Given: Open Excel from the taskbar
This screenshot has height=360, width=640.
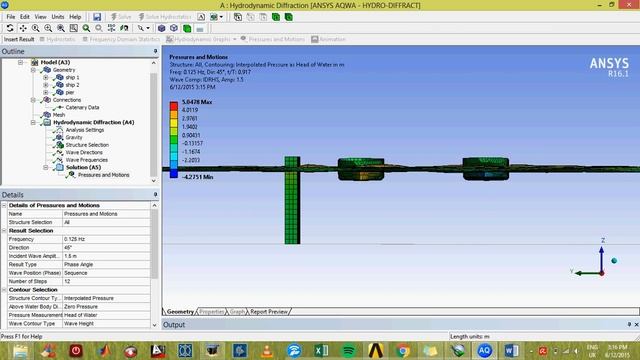Looking at the screenshot, I should coord(321,351).
